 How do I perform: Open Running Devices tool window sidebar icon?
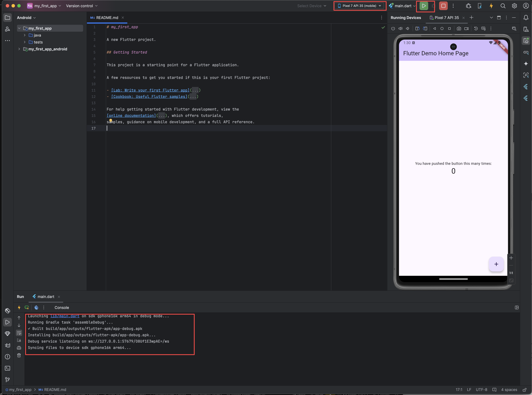click(526, 41)
